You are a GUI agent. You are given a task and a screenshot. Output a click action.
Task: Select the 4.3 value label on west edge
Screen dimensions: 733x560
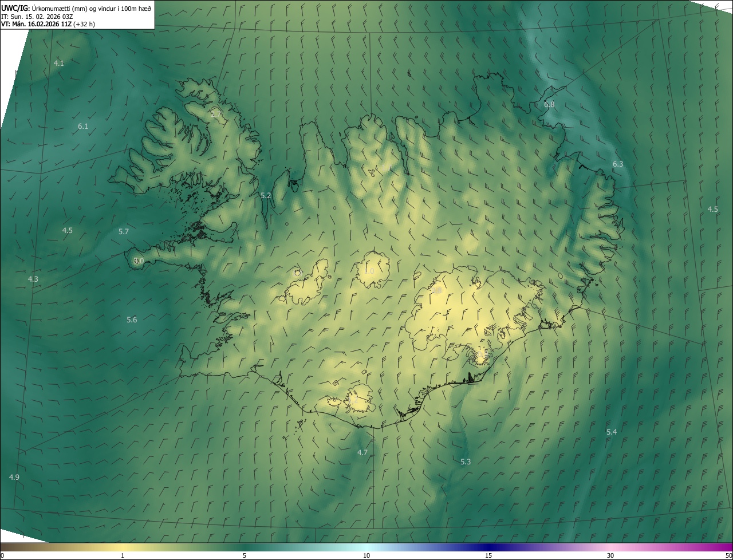click(33, 279)
